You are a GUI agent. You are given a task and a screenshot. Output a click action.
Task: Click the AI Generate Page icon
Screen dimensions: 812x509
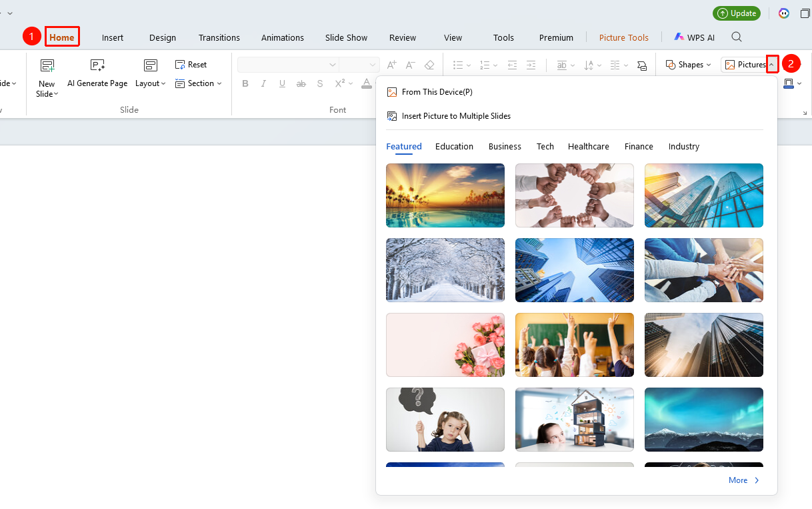[97, 65]
